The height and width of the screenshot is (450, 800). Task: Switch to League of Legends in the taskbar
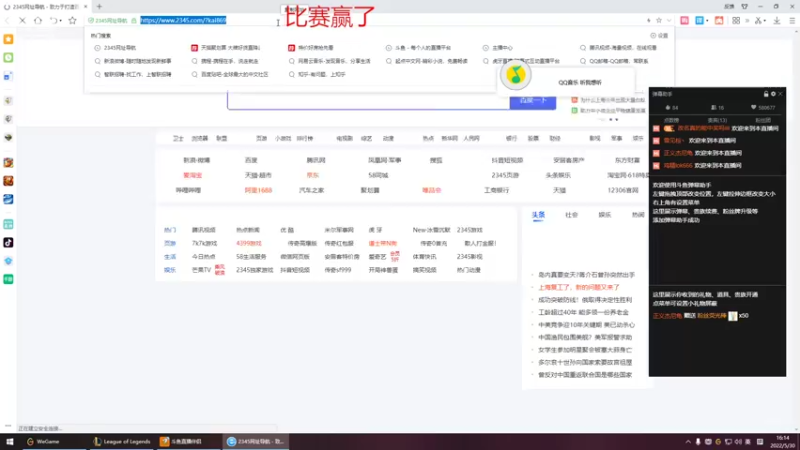coord(122,442)
